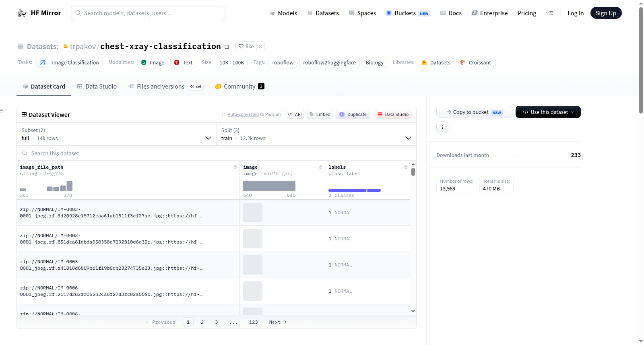This screenshot has height=345, width=644.
Task: Click the search magnifier in dataset search
Action: (x=25, y=153)
